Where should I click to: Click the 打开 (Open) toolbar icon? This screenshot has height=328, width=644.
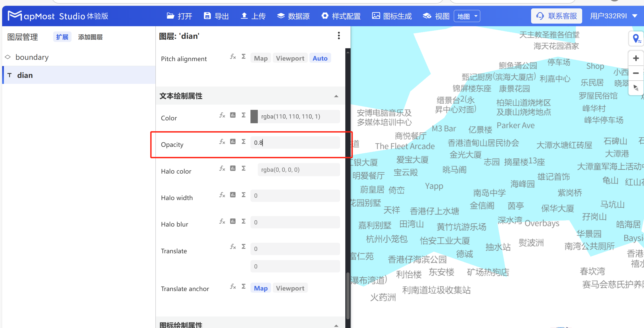171,16
